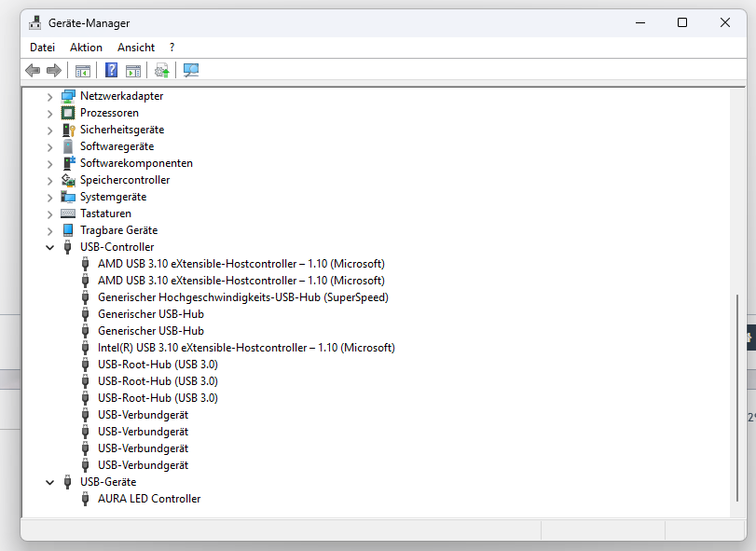Expand the Softwaregeräte node
This screenshot has height=551, width=756.
[x=49, y=146]
